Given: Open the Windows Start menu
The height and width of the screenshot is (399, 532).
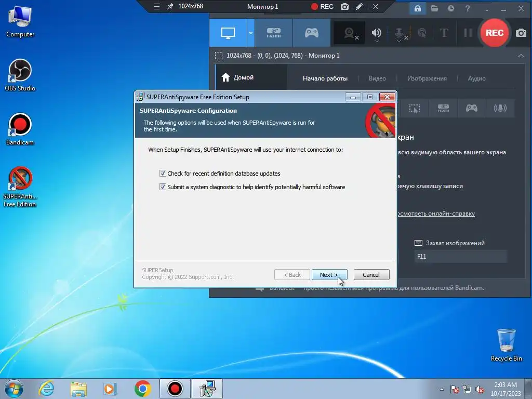Looking at the screenshot, I should [x=14, y=389].
